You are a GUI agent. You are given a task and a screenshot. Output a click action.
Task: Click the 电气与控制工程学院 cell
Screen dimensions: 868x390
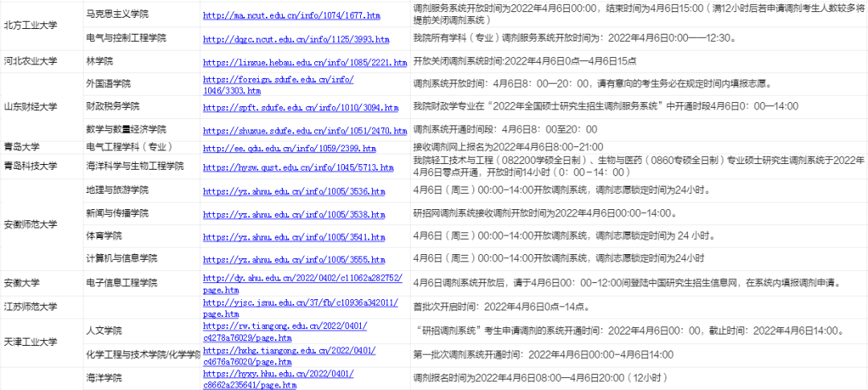click(x=141, y=39)
